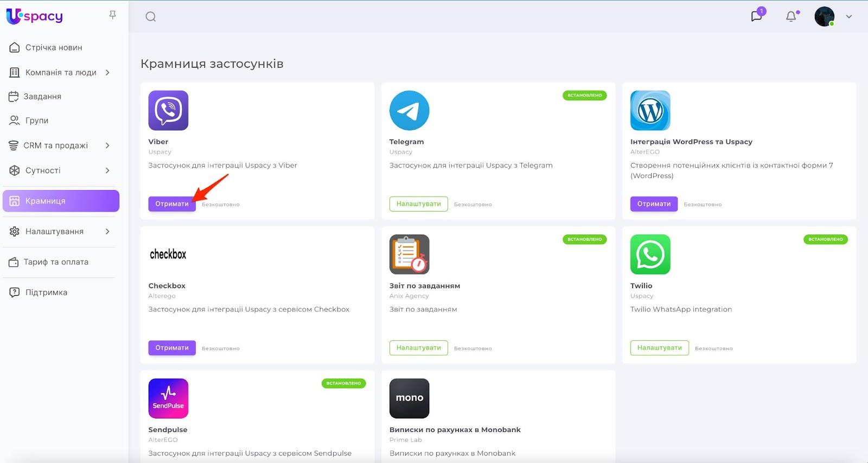The width and height of the screenshot is (868, 463).
Task: Open Компанія та люди section
Action: [x=61, y=73]
